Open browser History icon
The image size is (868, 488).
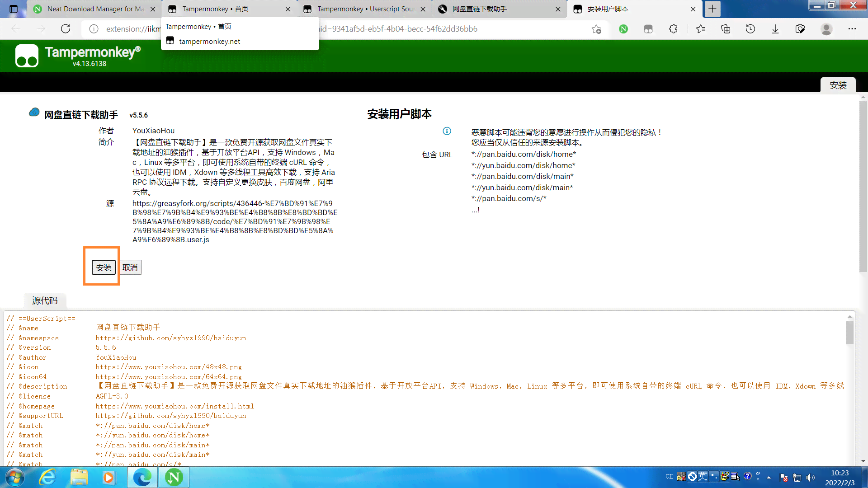750,29
